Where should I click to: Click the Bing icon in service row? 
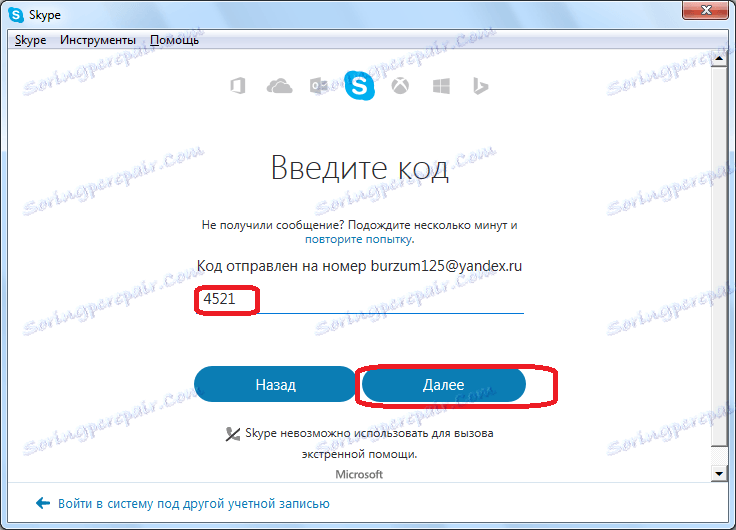(481, 86)
